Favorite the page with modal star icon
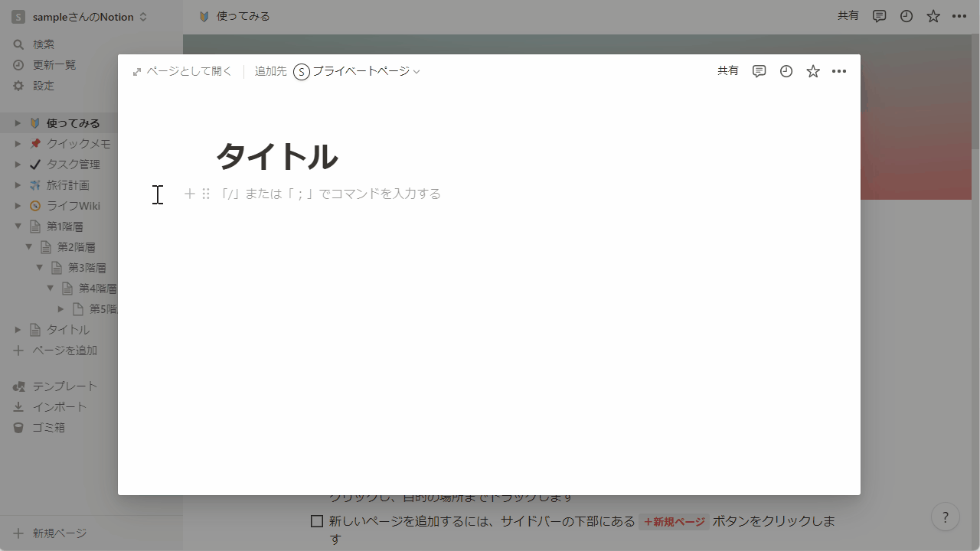Viewport: 980px width, 551px height. [813, 71]
